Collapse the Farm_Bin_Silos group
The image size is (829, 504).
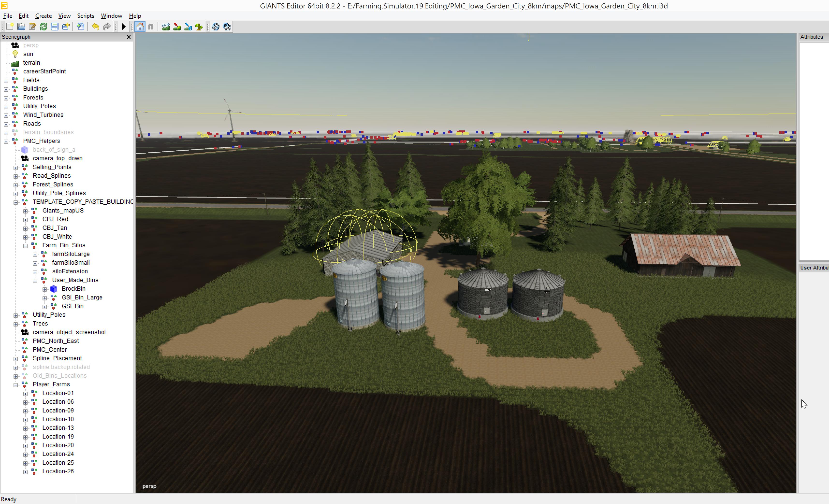26,246
